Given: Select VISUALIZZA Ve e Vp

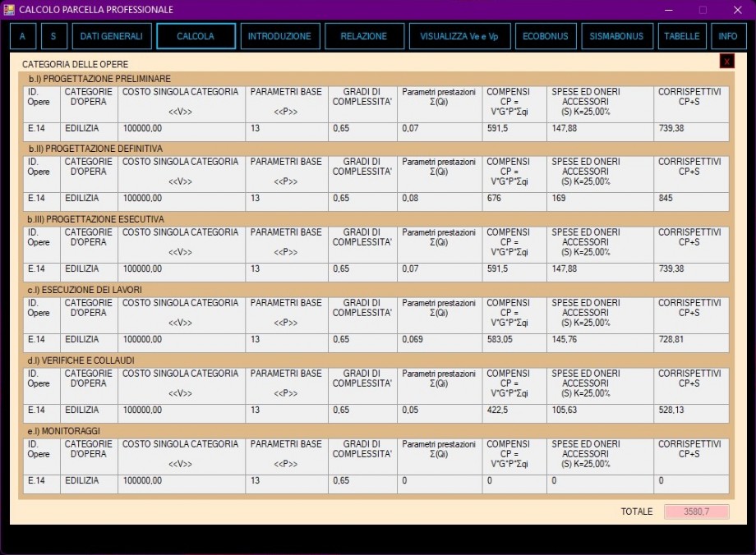Looking at the screenshot, I should coord(459,36).
